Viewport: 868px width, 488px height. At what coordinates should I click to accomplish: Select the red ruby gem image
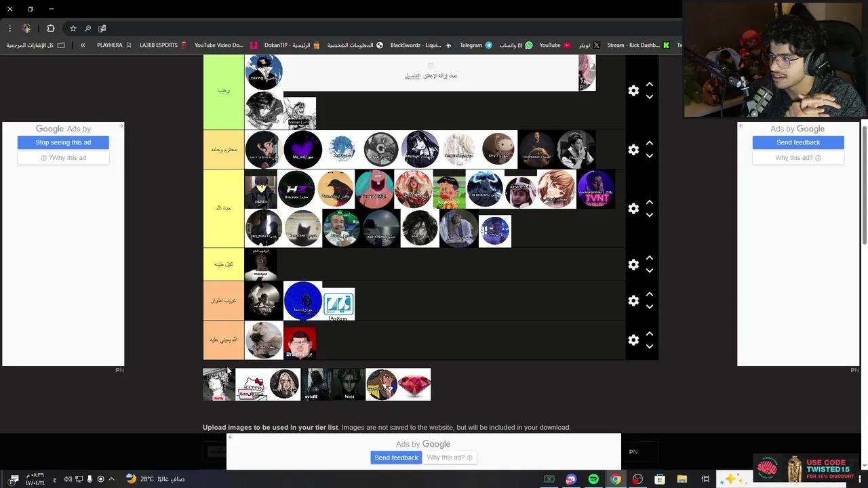414,384
